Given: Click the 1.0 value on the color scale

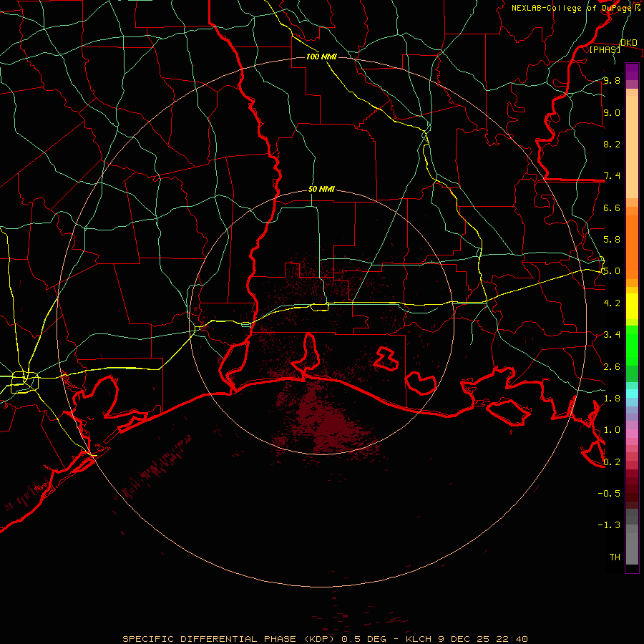Looking at the screenshot, I should [x=612, y=430].
